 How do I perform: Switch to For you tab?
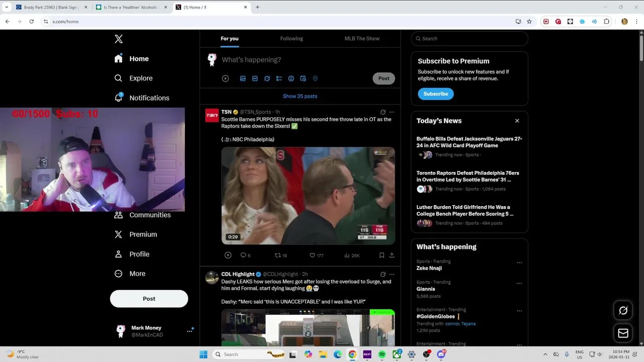pos(229,39)
